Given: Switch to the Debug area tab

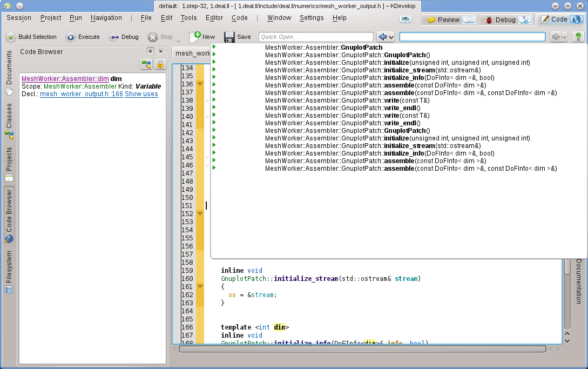Looking at the screenshot, I should 506,19.
